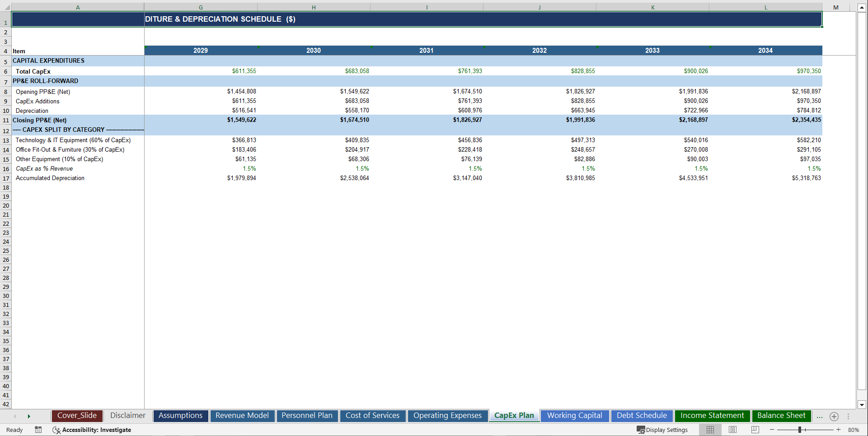The width and height of the screenshot is (868, 436).
Task: Start macro recording from the status bar
Action: [38, 430]
